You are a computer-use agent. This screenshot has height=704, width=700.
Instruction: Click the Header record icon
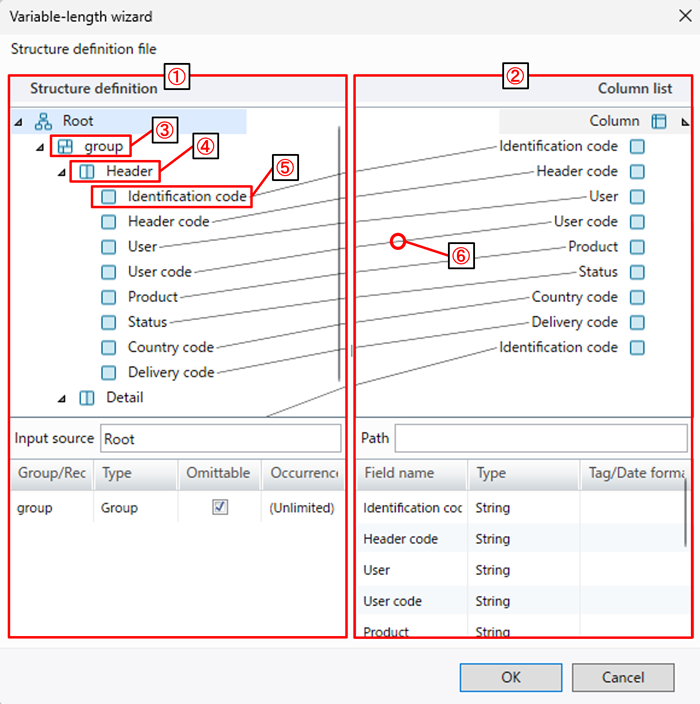click(87, 172)
